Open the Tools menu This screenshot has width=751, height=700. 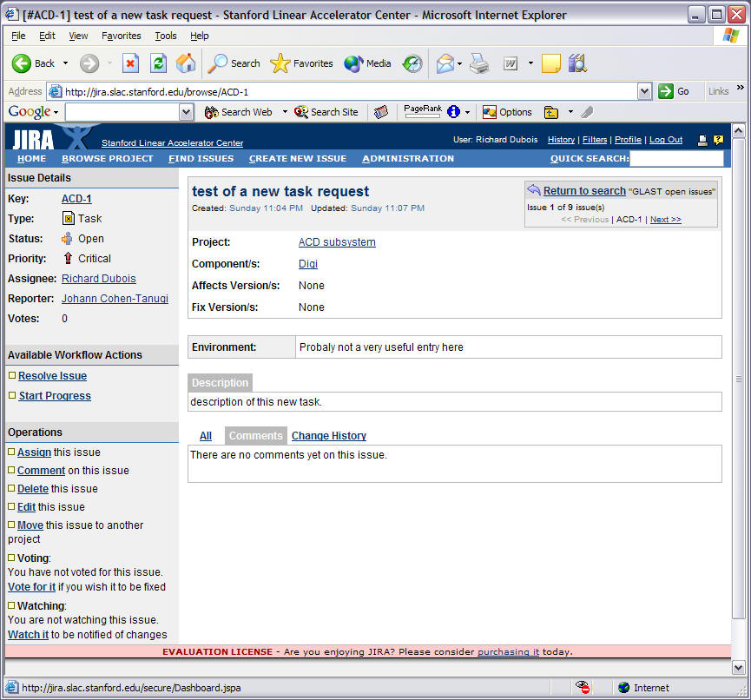click(166, 36)
